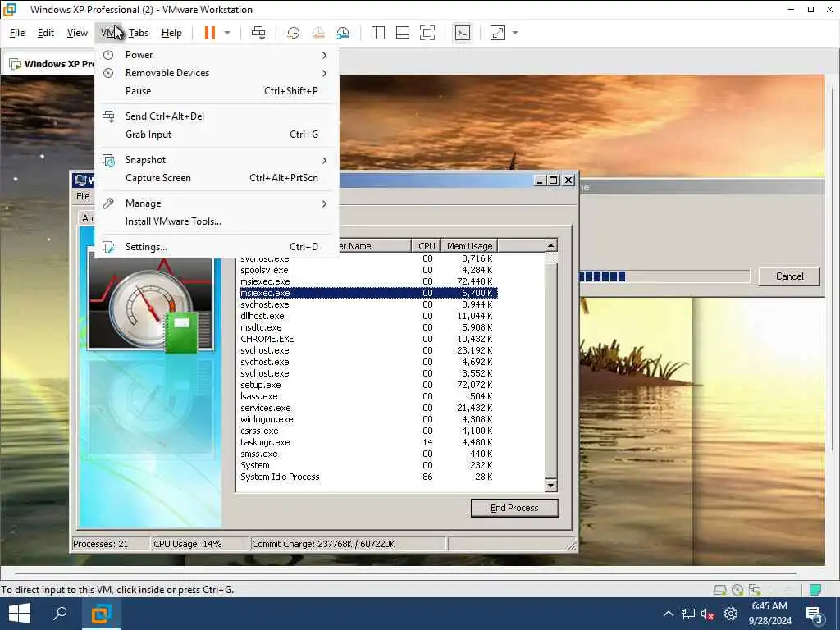Open Snapshot Manager from the toolbar wrench-clock icon
This screenshot has height=630, width=840.
(x=343, y=33)
